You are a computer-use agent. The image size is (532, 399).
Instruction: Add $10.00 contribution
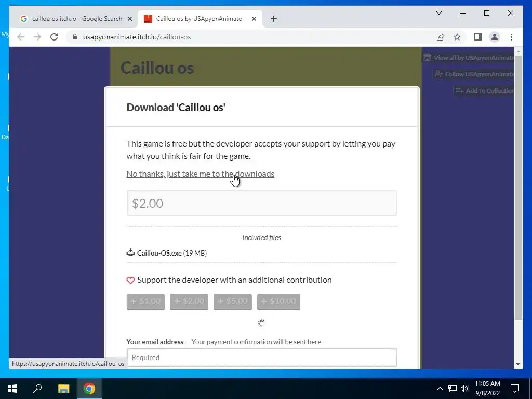278,301
